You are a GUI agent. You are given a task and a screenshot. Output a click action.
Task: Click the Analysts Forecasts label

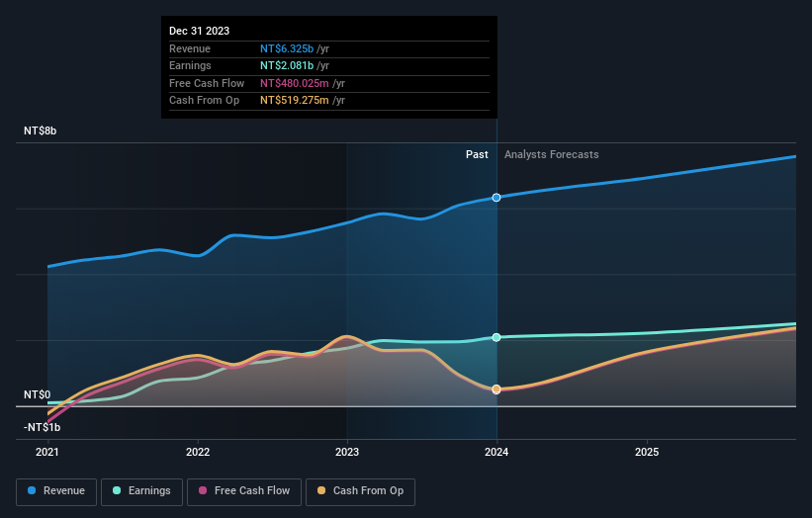pos(552,155)
